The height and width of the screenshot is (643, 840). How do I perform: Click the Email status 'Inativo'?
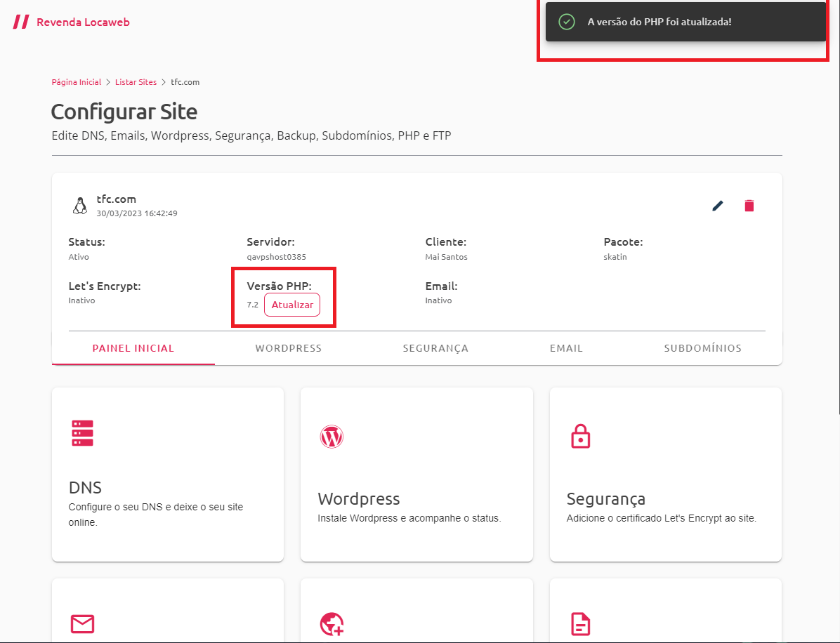pos(438,300)
